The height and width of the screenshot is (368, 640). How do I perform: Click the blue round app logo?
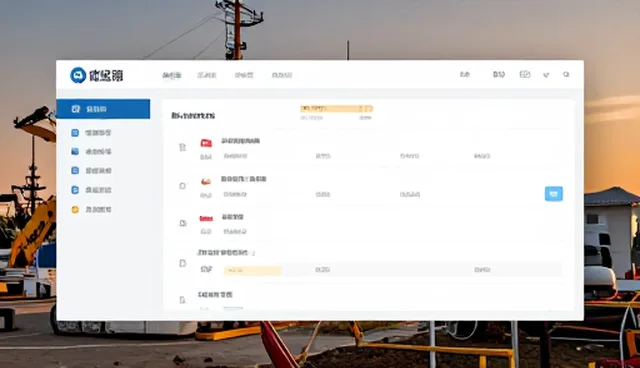(x=78, y=75)
